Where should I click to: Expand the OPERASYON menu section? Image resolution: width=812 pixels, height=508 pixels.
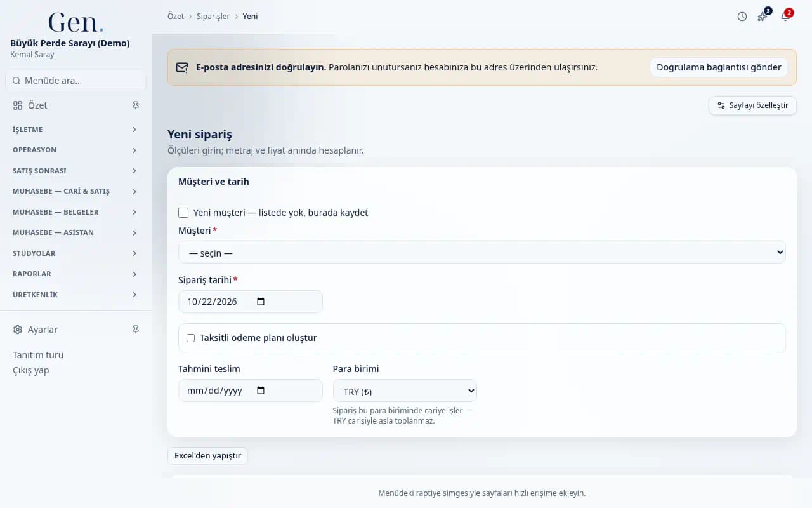[75, 150]
